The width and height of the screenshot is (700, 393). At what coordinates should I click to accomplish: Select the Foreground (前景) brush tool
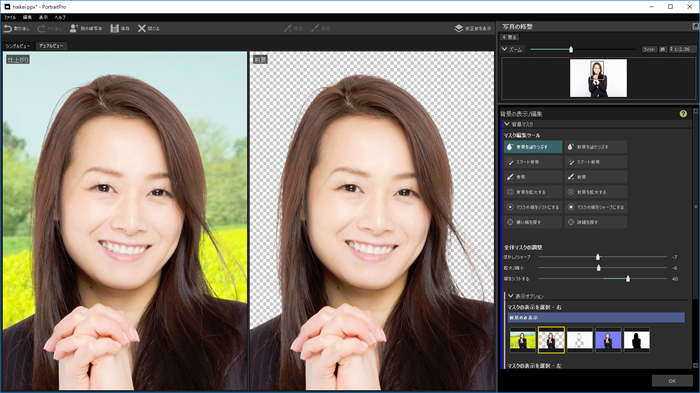[x=596, y=177]
